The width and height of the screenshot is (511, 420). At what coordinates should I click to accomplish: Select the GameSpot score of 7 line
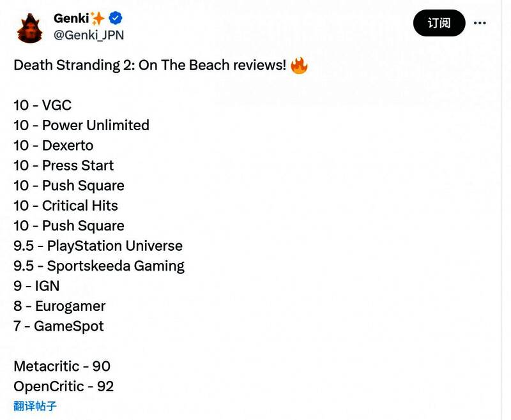(58, 326)
